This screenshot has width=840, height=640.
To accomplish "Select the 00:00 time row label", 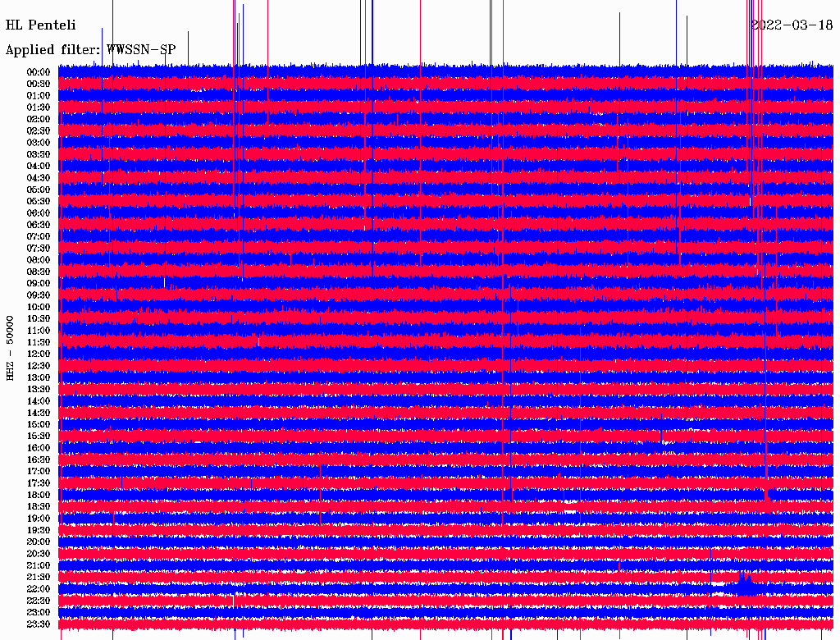I will point(39,72).
